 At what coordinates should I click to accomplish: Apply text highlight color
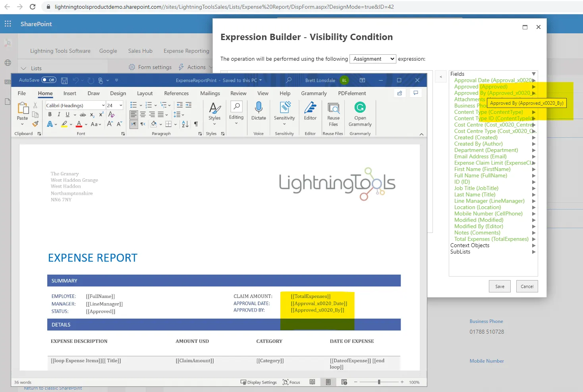tap(65, 124)
